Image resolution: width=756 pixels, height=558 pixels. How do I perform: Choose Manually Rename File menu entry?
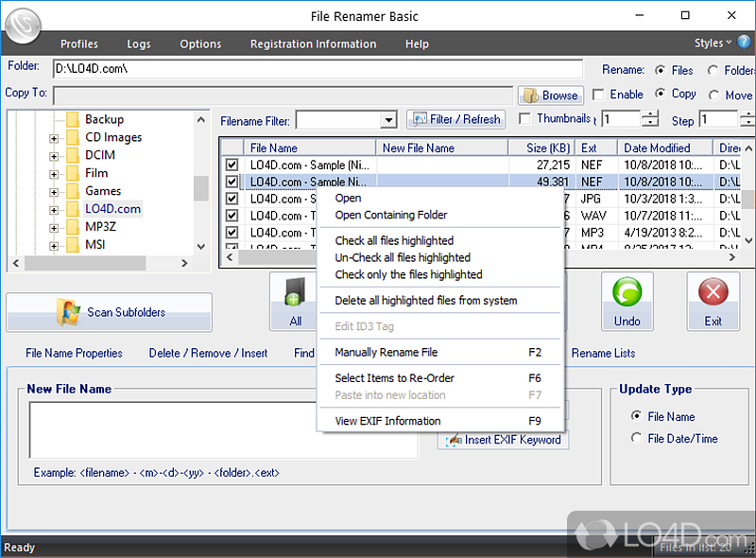point(440,353)
